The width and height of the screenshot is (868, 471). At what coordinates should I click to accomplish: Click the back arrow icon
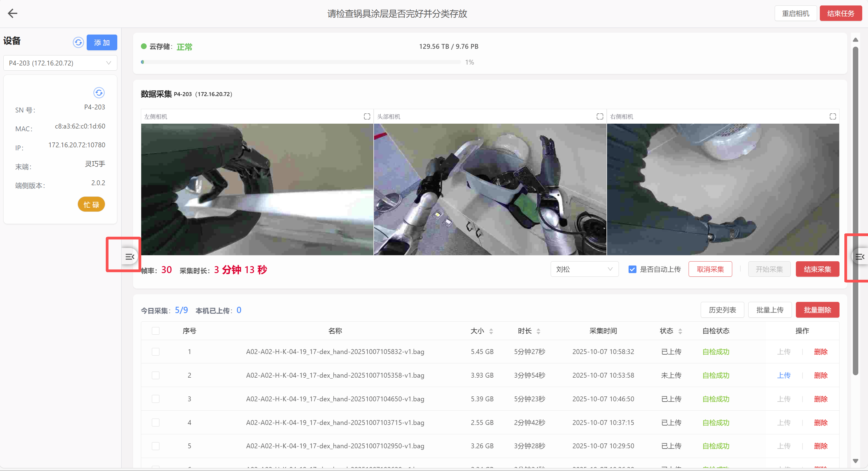click(12, 13)
